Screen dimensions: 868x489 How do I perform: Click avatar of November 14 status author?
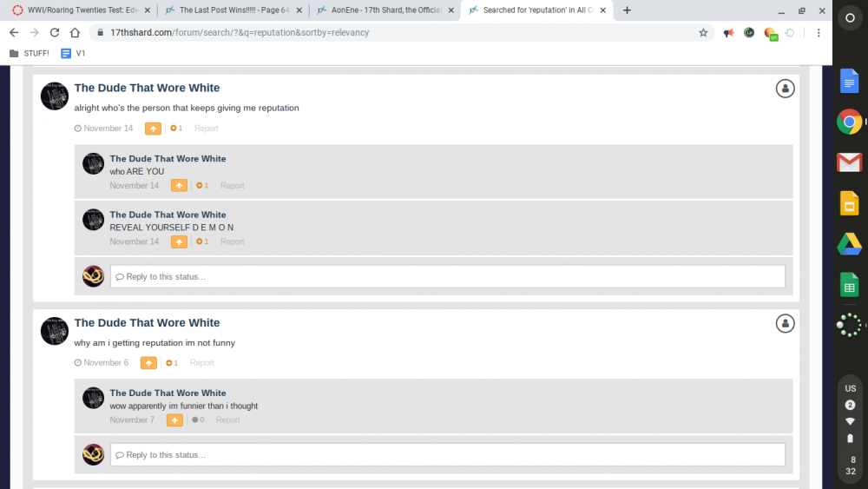point(54,96)
